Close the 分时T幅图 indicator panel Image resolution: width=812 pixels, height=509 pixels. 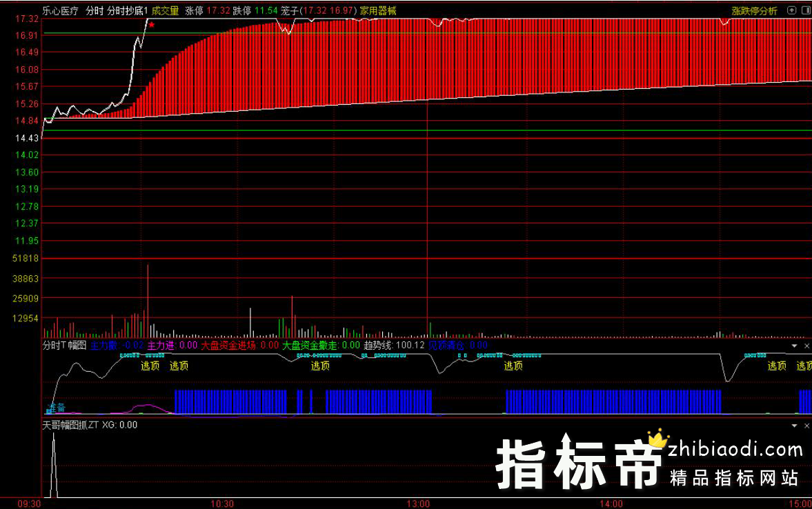pyautogui.click(x=806, y=346)
